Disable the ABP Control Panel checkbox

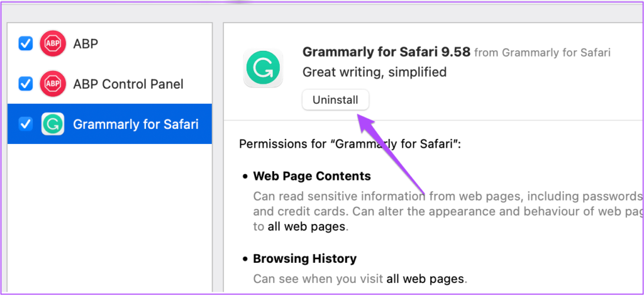[x=26, y=84]
